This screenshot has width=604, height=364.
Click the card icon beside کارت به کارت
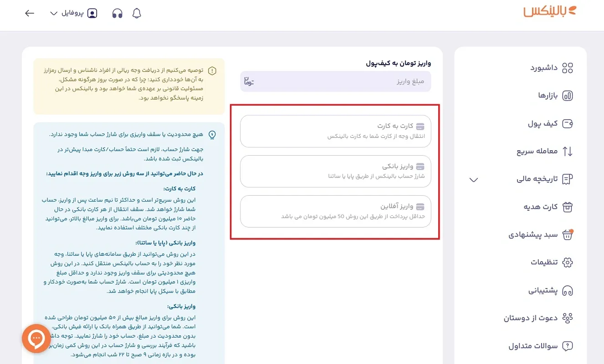pyautogui.click(x=421, y=126)
